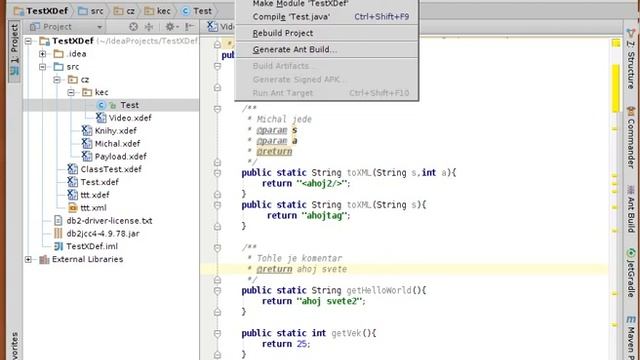The width and height of the screenshot is (640, 360).
Task: Click the kec package folder icon in tree
Action: [87, 92]
